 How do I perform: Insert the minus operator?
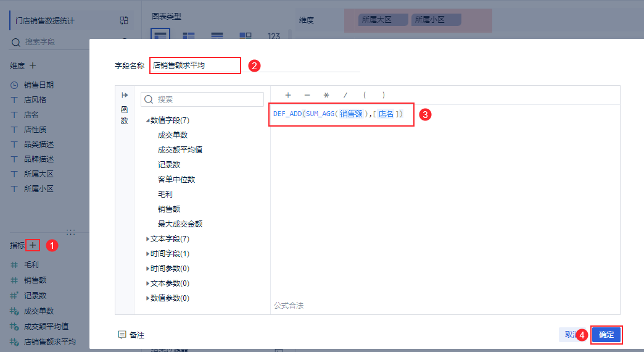307,95
